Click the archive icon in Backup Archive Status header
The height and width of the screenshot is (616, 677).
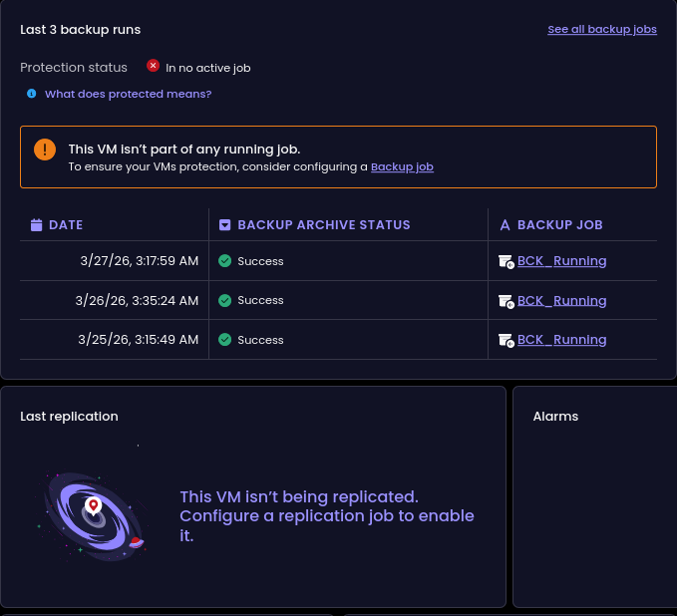pyautogui.click(x=225, y=225)
